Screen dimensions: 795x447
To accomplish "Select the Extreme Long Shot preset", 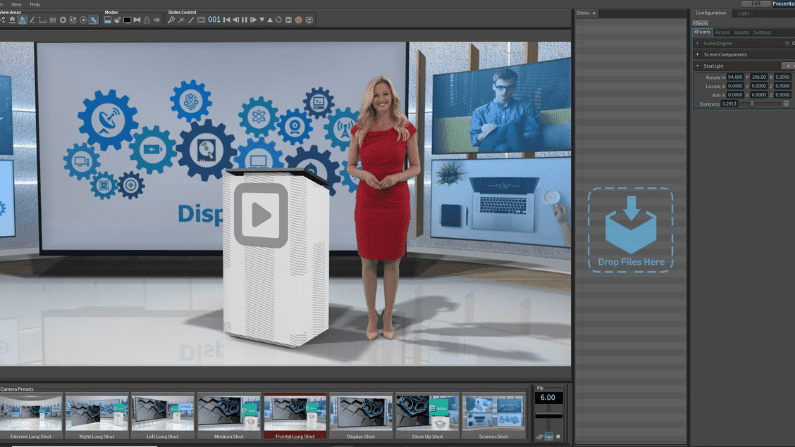I will (x=31, y=416).
